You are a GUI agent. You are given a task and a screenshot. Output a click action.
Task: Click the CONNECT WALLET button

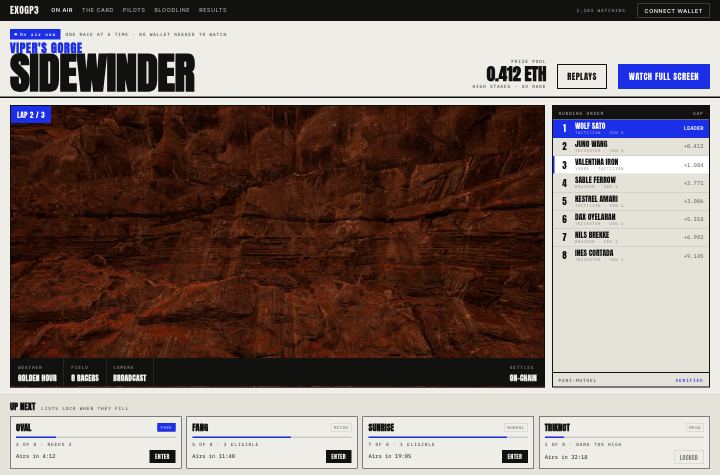coord(673,11)
